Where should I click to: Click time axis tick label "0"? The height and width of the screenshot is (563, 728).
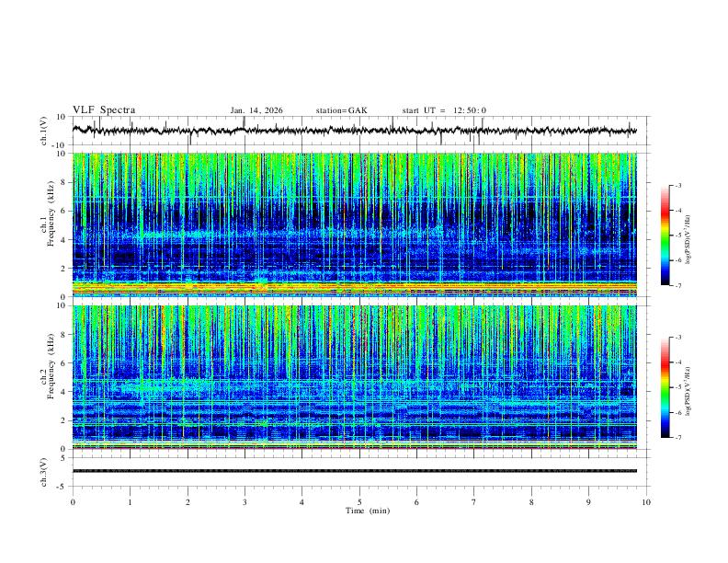[73, 502]
